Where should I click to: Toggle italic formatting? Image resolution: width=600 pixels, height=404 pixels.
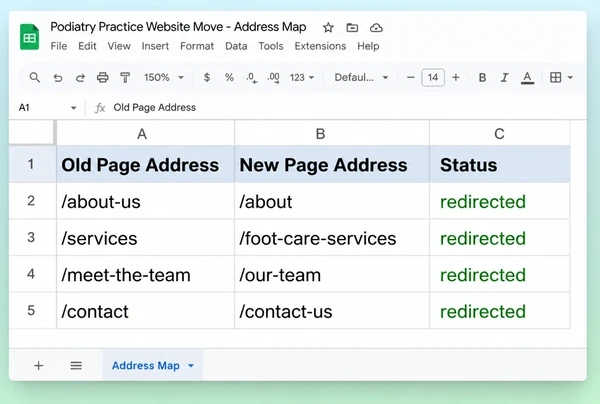[505, 78]
